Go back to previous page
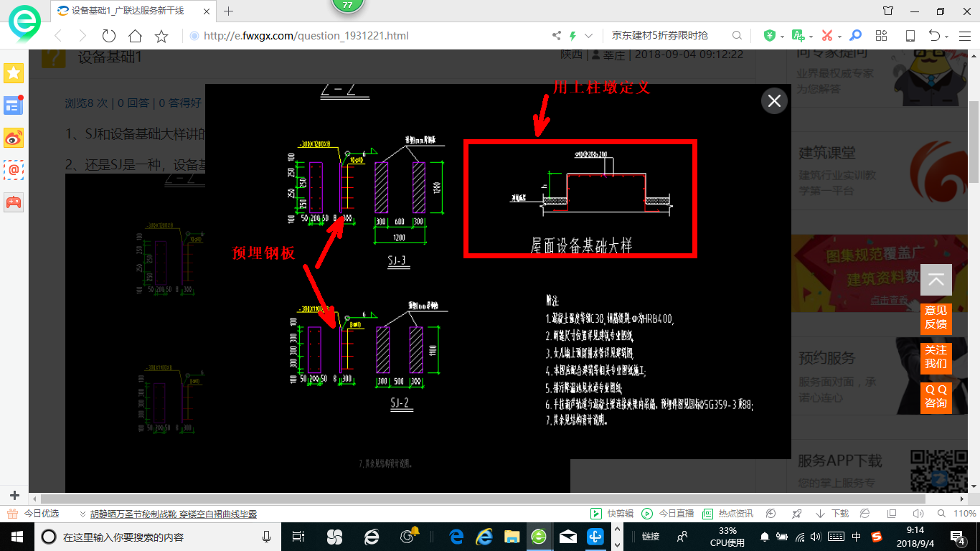Screen dimensions: 980x551 [58, 36]
